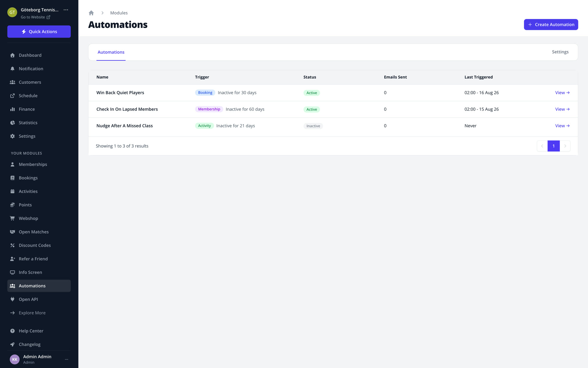Open Open API plug icon
The width and height of the screenshot is (588, 368).
[13, 299]
